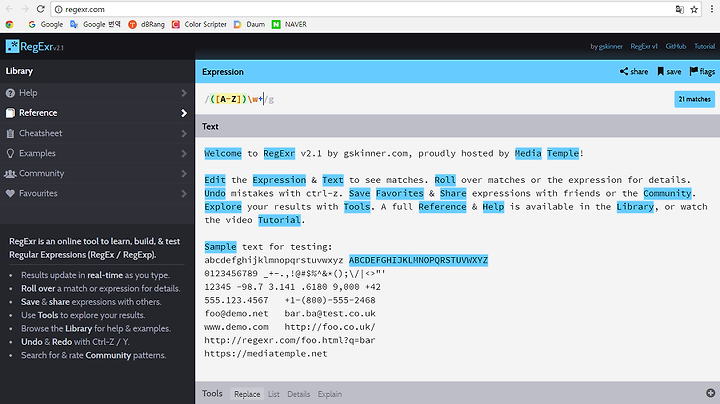
Task: Open the Color Scripter bookmark
Action: click(x=199, y=24)
